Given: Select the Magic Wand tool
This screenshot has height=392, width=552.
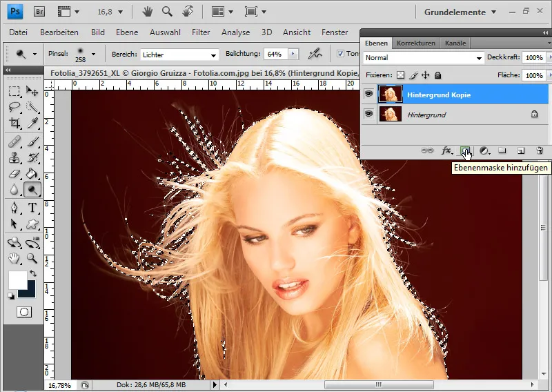Looking at the screenshot, I should pyautogui.click(x=32, y=107).
